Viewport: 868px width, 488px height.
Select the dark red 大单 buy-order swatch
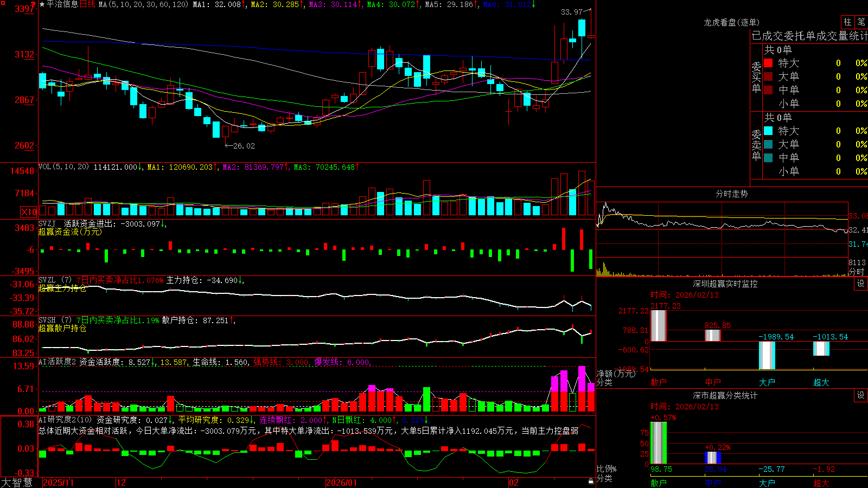[768, 76]
